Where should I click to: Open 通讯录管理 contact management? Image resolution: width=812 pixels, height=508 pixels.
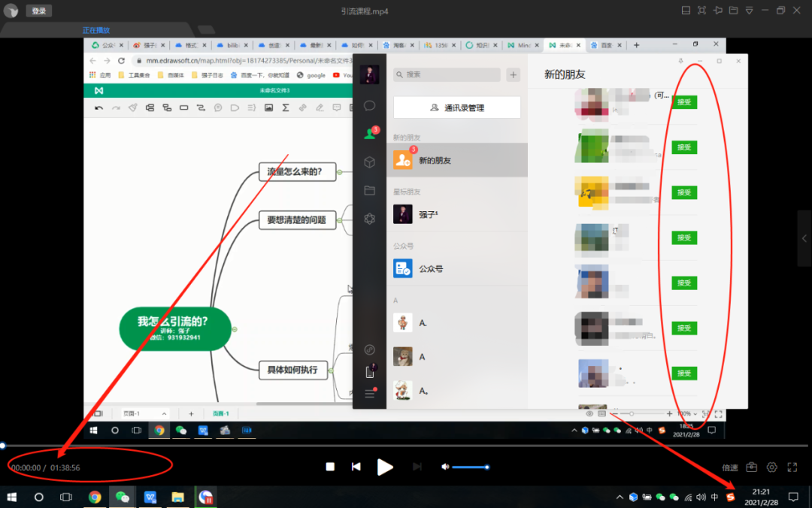456,107
